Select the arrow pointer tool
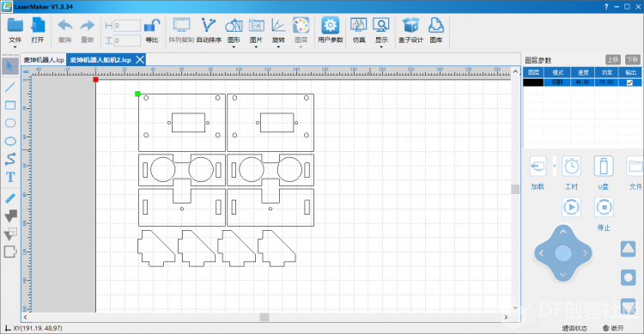The height and width of the screenshot is (334, 644). (x=10, y=67)
